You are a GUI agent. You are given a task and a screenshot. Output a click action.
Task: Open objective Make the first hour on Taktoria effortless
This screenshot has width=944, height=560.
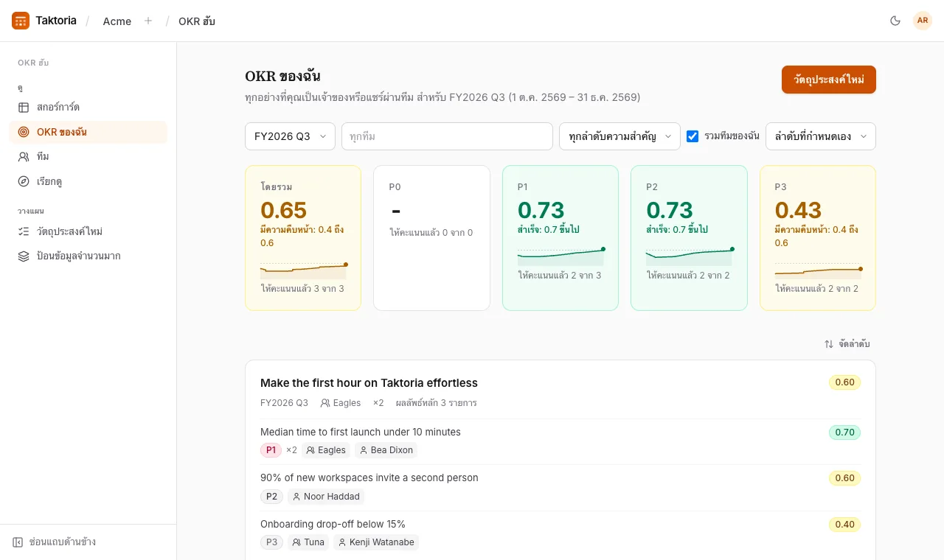pyautogui.click(x=369, y=383)
